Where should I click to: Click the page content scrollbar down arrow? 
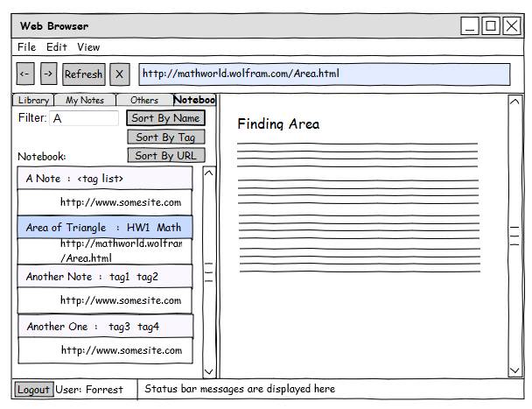514,370
